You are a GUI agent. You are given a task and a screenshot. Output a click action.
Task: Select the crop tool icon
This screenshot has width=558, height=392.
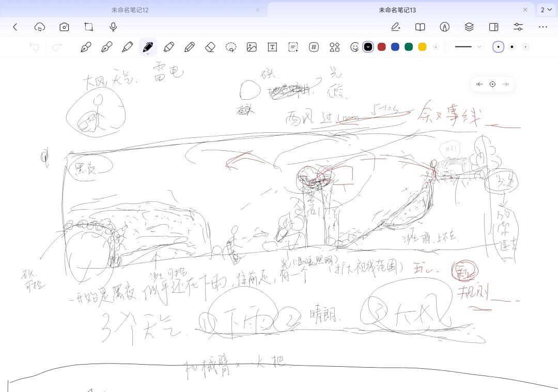pos(89,27)
